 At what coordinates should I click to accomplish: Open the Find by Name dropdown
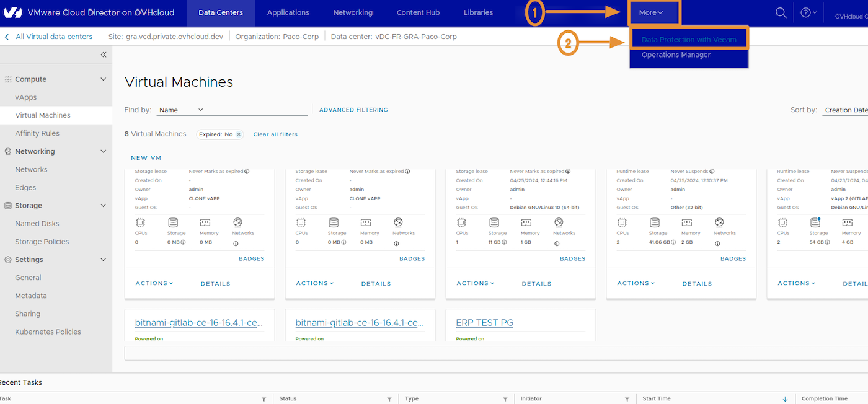[180, 109]
